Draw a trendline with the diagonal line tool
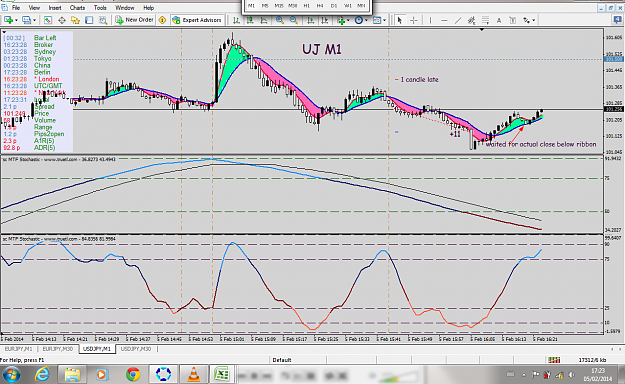This screenshot has width=625, height=384. (458, 20)
